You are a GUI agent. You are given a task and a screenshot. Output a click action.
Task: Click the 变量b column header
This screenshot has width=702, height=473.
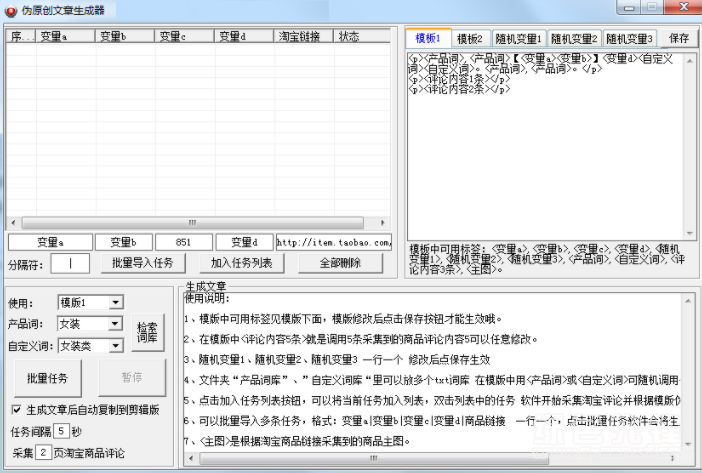tap(125, 37)
